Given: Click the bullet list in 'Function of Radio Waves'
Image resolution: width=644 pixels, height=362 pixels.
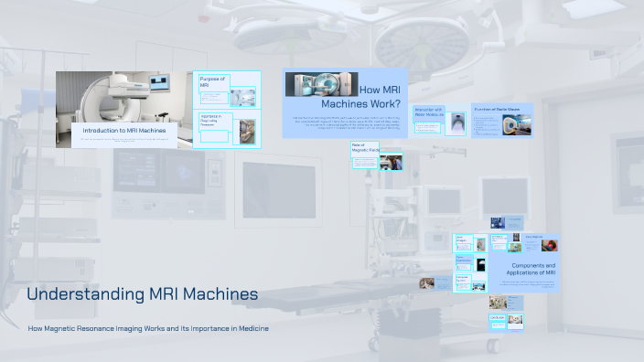Looking at the screenshot, I should click(x=487, y=126).
